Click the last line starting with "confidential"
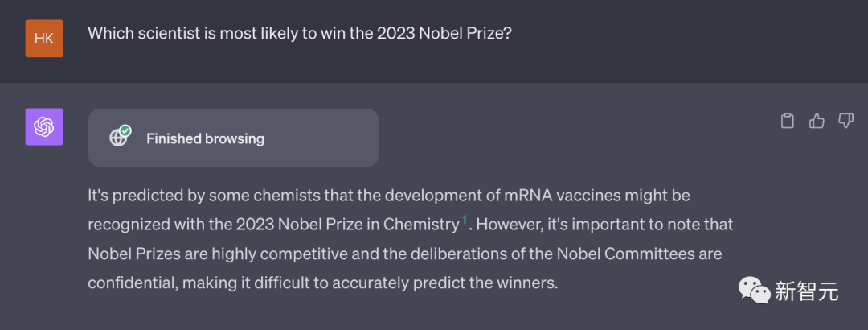The height and width of the screenshot is (330, 868). point(321,283)
